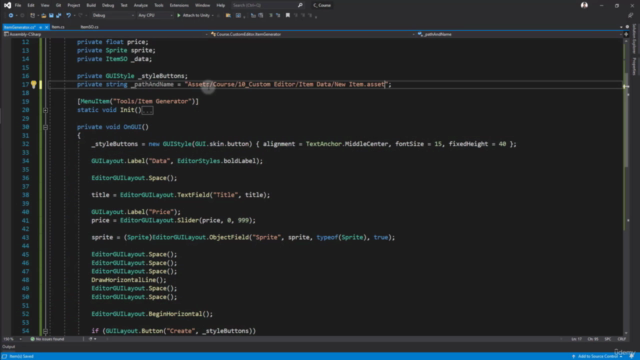640x360 pixels.
Task: Open the Git menu
Action: (x=58, y=5)
